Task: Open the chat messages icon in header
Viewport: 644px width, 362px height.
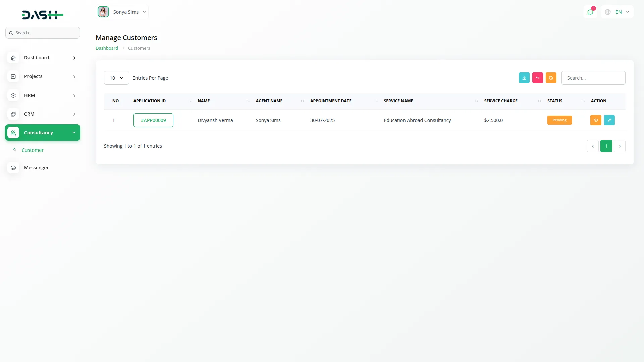Action: 590,12
